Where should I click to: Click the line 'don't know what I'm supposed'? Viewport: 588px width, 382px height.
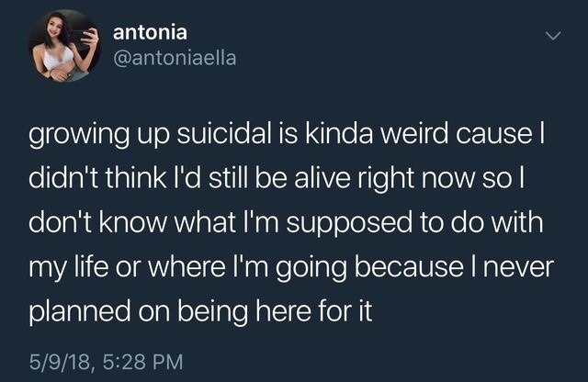pyautogui.click(x=286, y=223)
